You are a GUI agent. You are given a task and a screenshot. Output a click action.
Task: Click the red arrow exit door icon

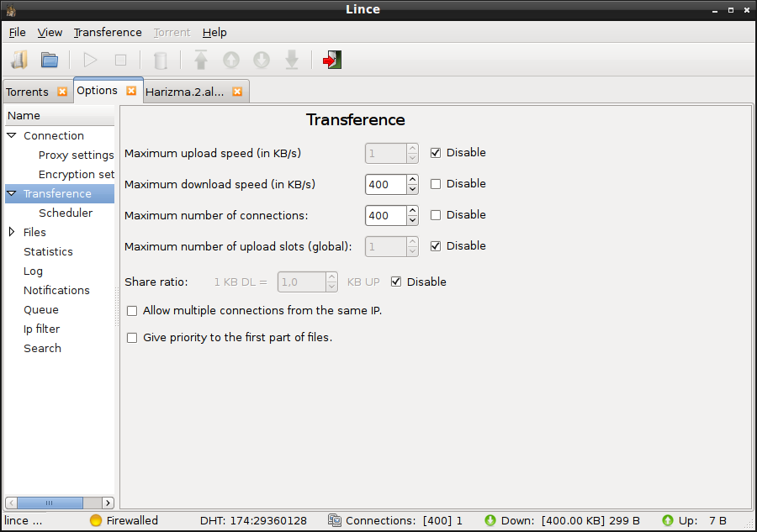click(x=332, y=60)
